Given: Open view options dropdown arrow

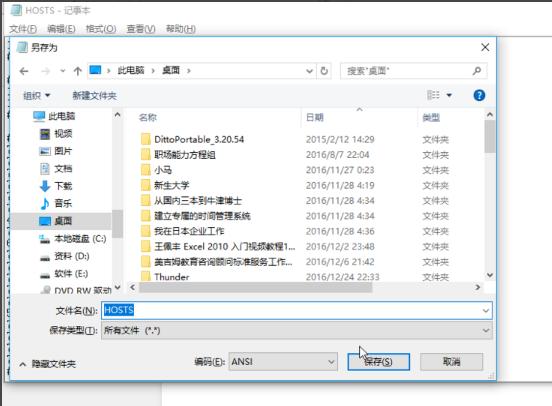Looking at the screenshot, I should [449, 95].
